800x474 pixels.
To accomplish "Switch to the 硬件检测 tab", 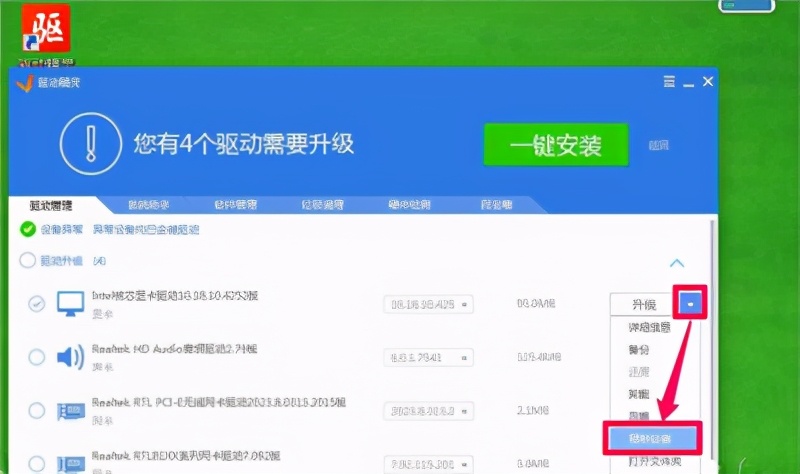I will [409, 205].
